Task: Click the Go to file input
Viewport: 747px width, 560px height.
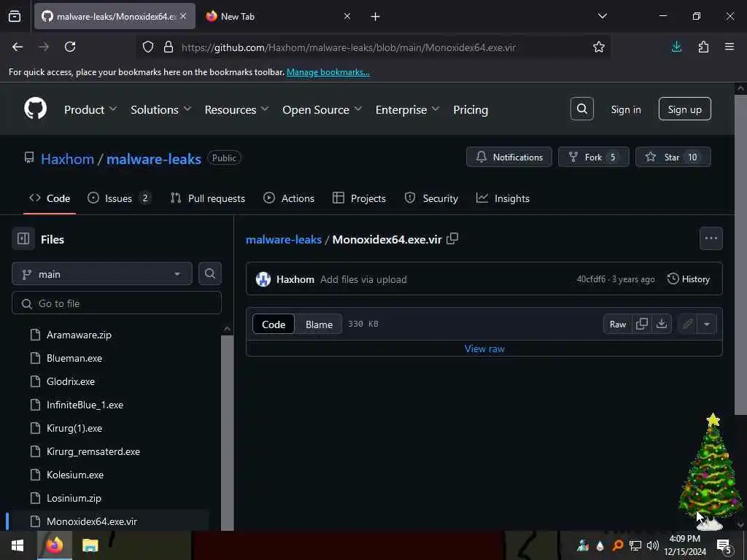Action: pos(117,303)
